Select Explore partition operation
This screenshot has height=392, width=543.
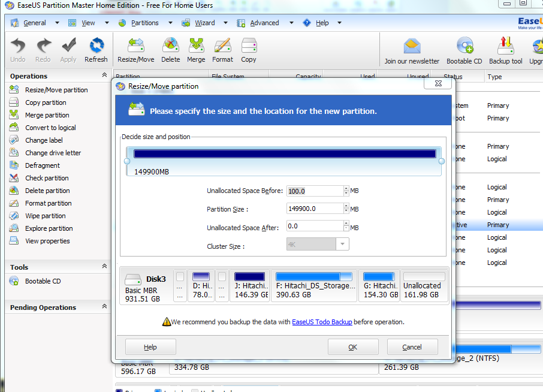(41, 228)
